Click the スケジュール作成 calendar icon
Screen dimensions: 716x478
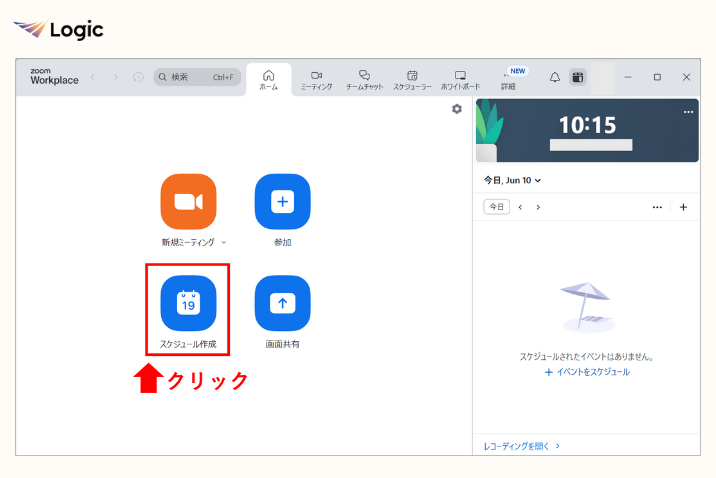click(188, 303)
